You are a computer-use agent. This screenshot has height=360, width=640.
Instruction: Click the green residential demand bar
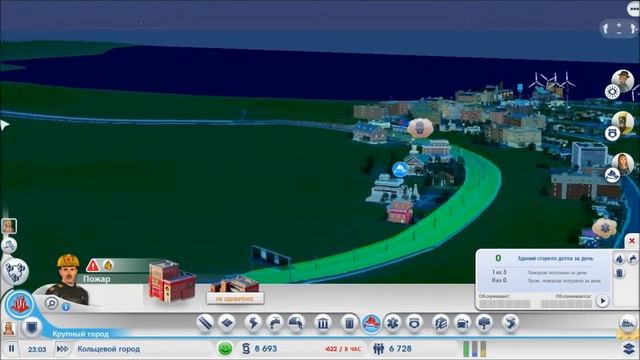tap(466, 349)
